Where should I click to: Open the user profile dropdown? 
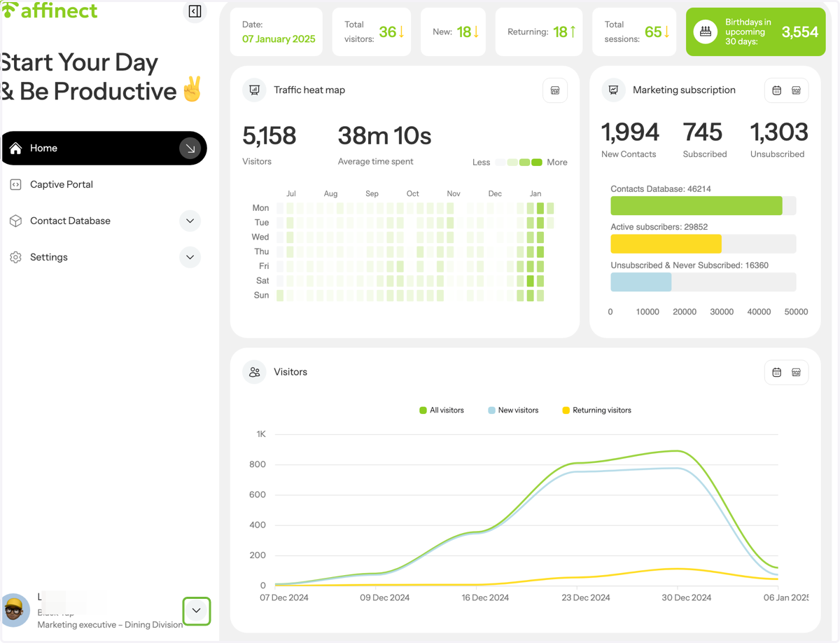click(x=197, y=611)
